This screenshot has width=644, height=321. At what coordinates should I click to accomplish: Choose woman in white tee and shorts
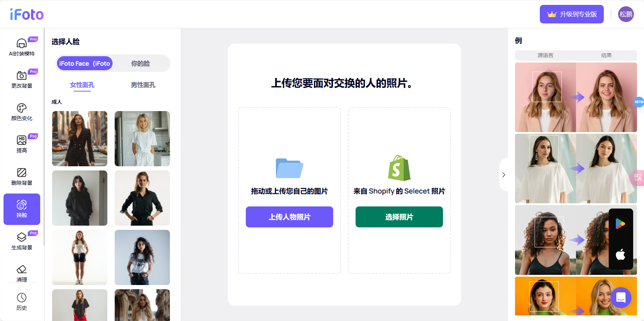point(80,257)
